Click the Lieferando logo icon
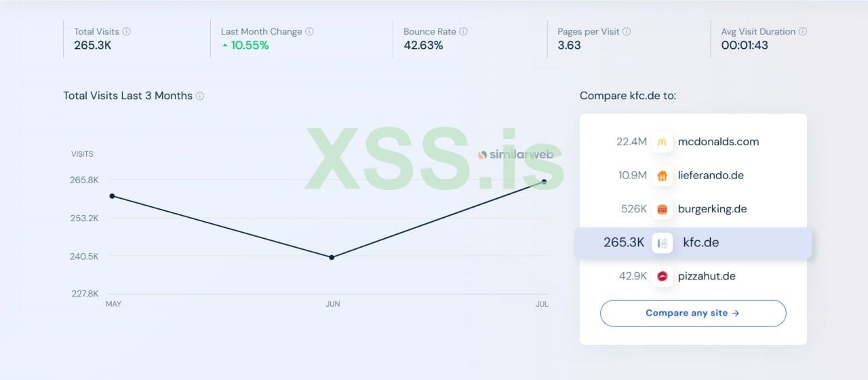The height and width of the screenshot is (380, 868). point(663,176)
